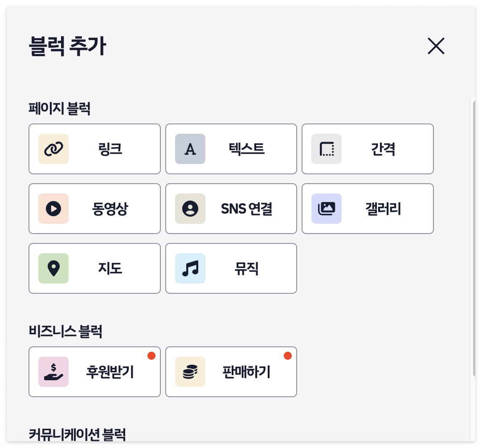Choose the 동영상 block label

point(110,209)
